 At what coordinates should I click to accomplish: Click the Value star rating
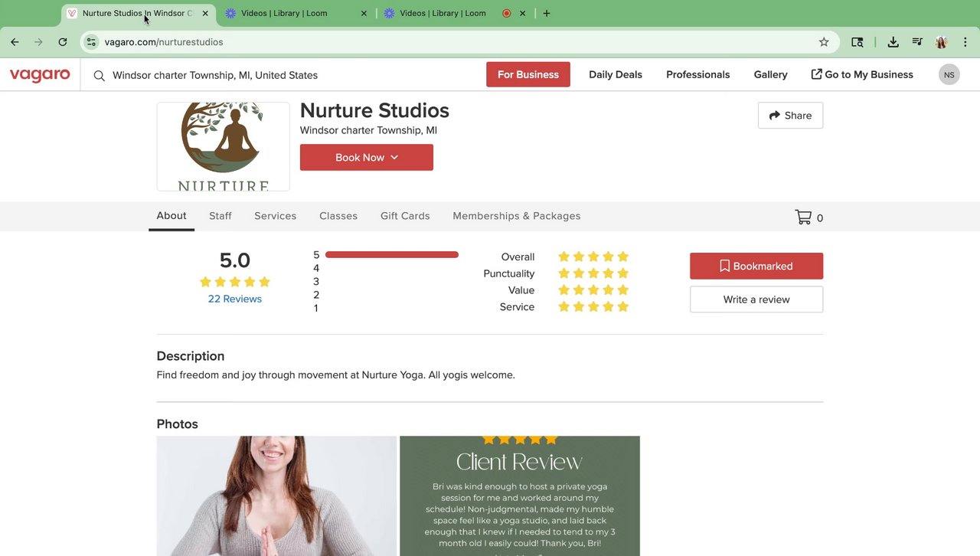[x=593, y=290]
